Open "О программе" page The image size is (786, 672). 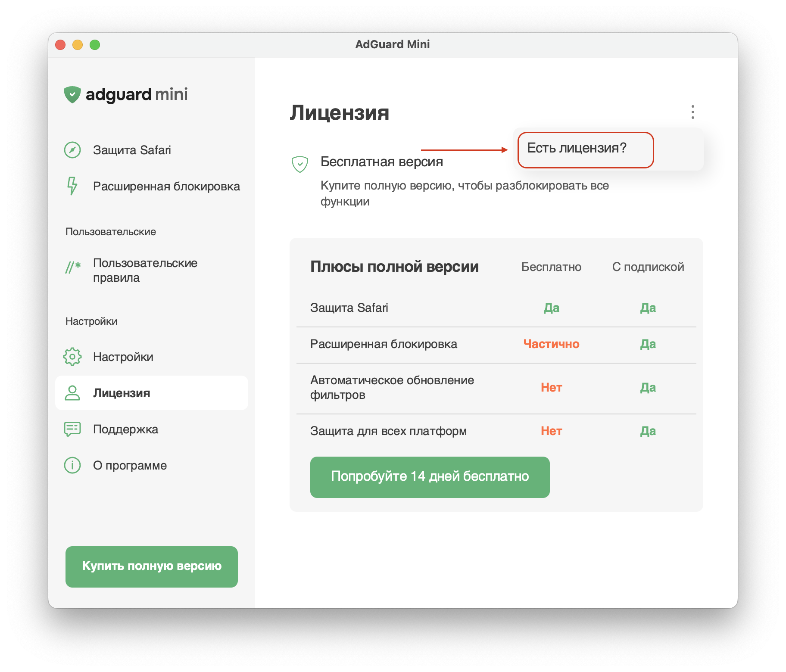130,465
